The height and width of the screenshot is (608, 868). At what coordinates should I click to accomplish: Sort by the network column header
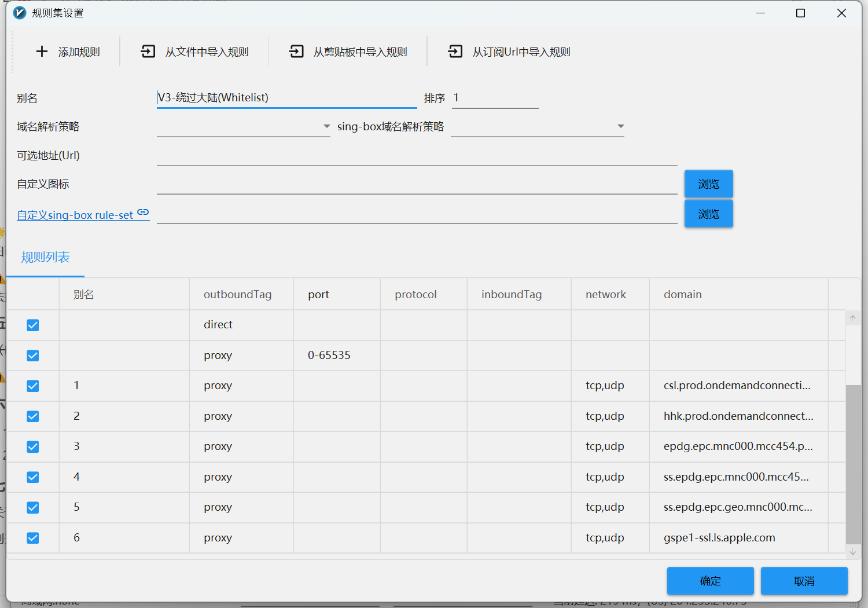point(610,294)
